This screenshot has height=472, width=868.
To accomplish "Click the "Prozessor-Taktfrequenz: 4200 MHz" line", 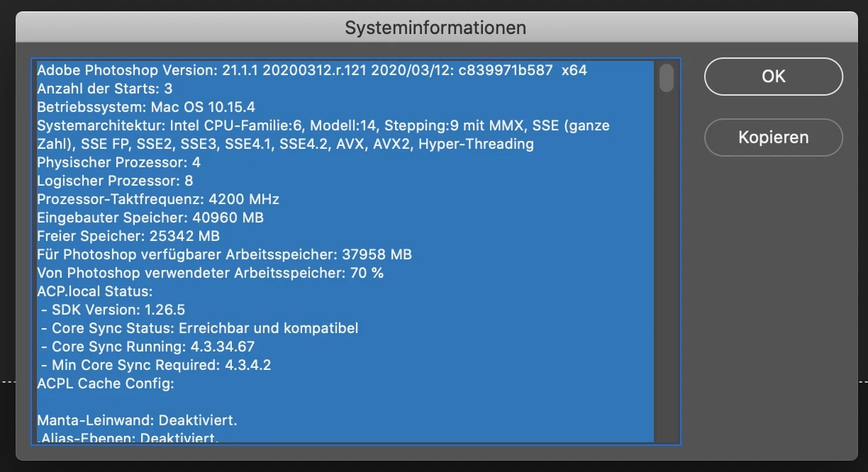I will click(x=158, y=199).
